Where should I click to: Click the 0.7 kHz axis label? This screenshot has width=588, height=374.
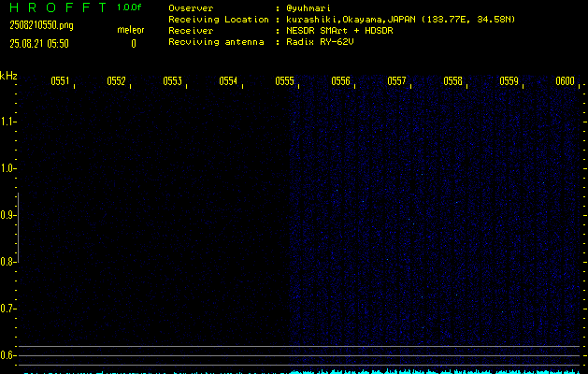click(7, 309)
